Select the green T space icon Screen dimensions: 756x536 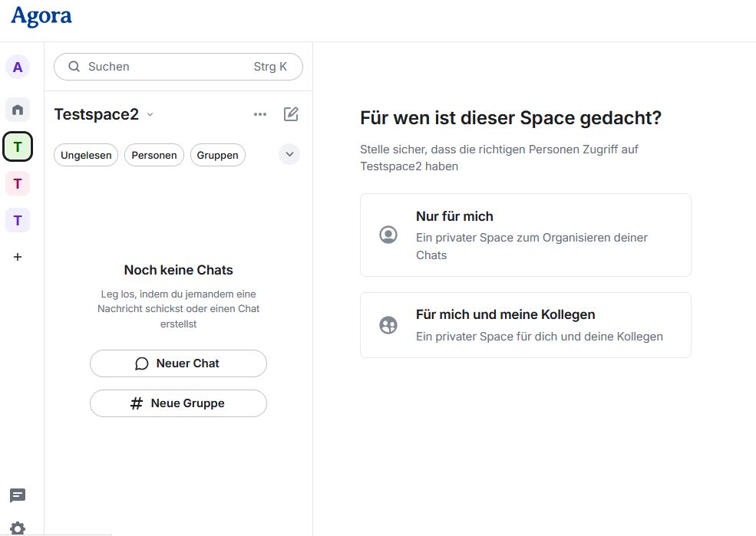(18, 146)
